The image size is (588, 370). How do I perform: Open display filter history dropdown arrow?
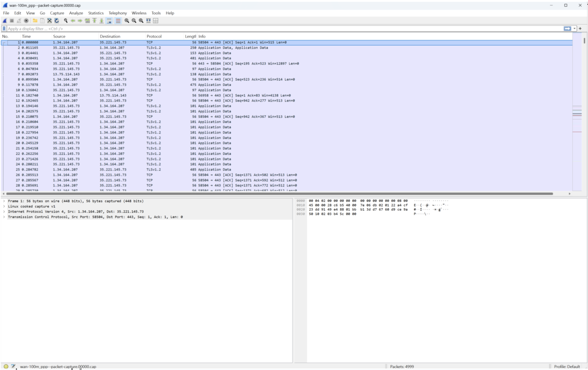pos(575,29)
